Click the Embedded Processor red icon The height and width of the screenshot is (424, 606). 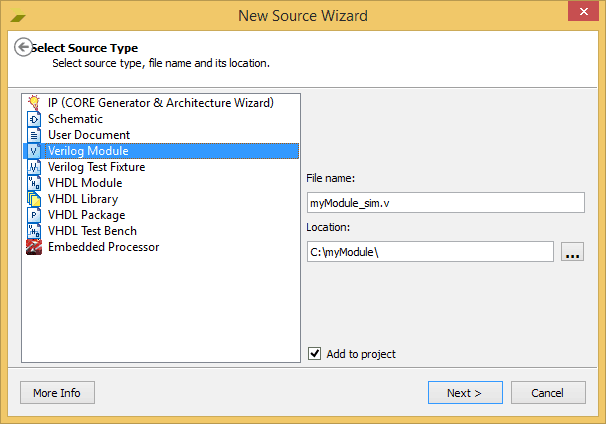[34, 247]
